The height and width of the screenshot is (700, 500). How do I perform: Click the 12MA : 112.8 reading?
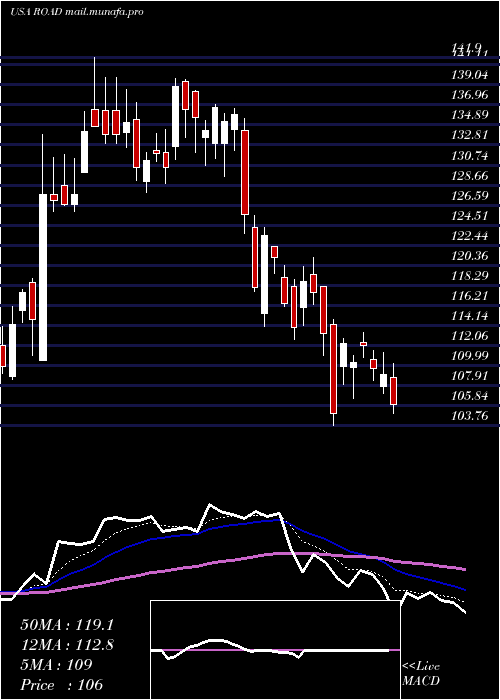[x=67, y=645]
